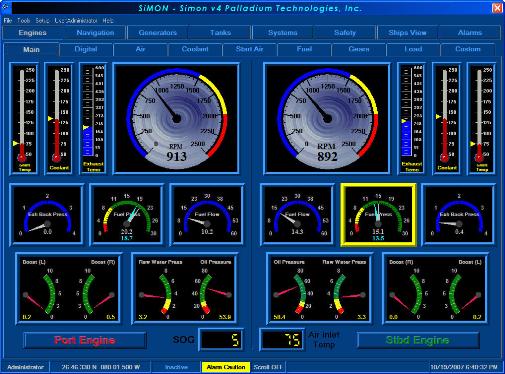Switch to the Navigation section tab
This screenshot has width=505, height=374.
coord(95,33)
